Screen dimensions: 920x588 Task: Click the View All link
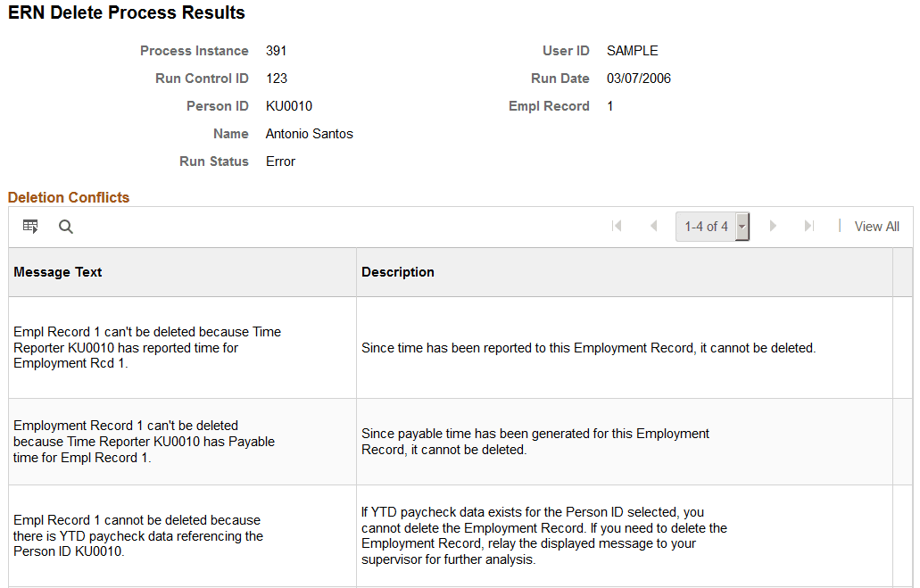click(x=876, y=226)
